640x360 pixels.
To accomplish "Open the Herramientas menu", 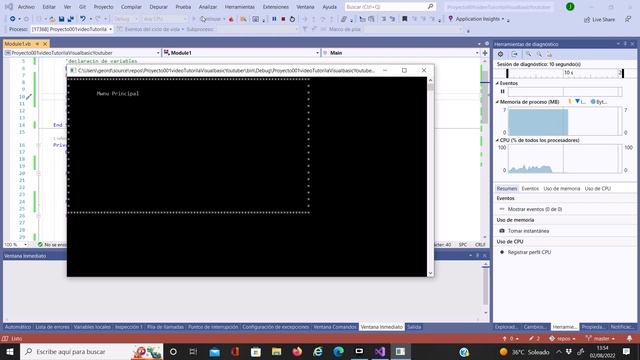I will 240,7.
